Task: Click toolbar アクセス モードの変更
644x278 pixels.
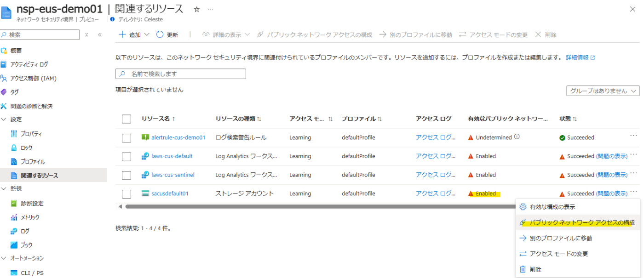Action: pos(493,34)
